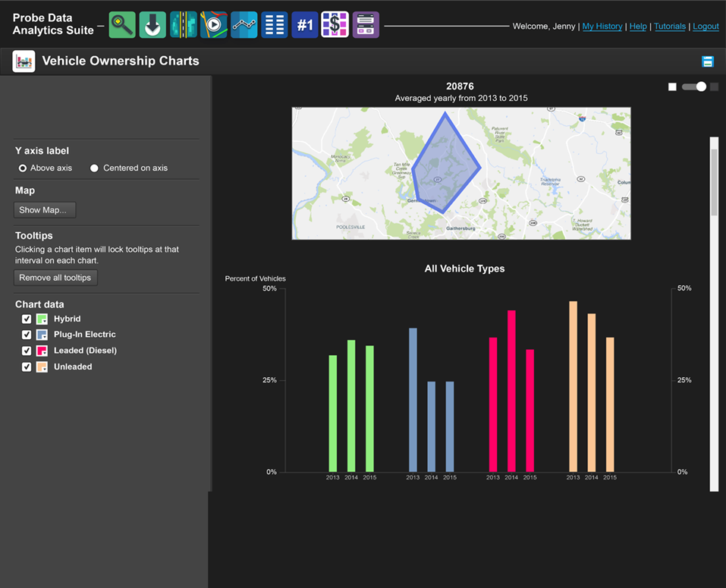Viewport: 726px width, 588px height.
Task: Click the blue display icon beside the header
Action: (709, 61)
